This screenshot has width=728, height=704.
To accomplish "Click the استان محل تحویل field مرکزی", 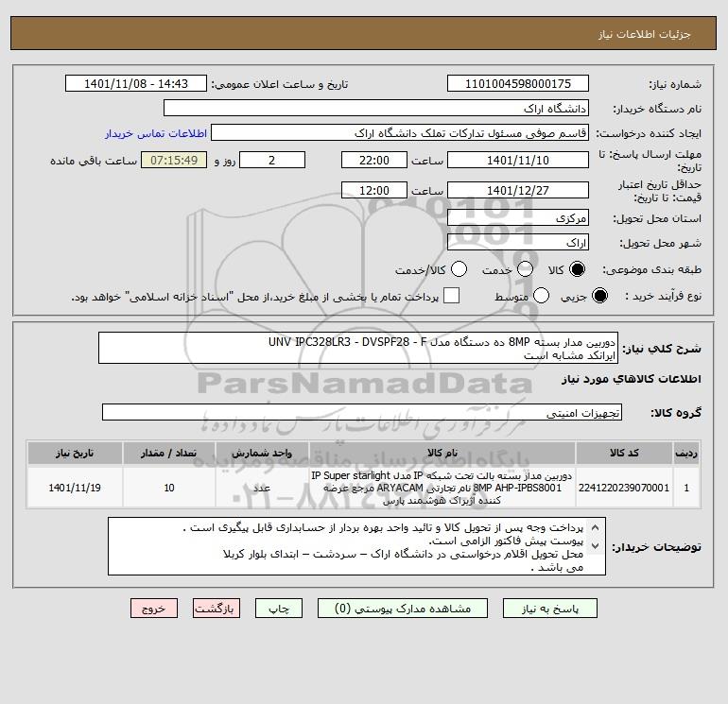I will 518,217.
